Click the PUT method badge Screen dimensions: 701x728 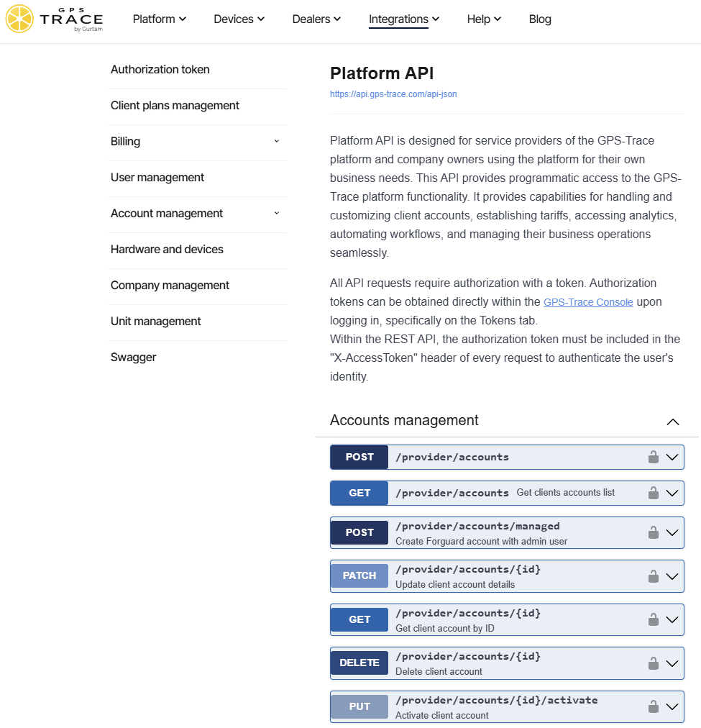359,706
